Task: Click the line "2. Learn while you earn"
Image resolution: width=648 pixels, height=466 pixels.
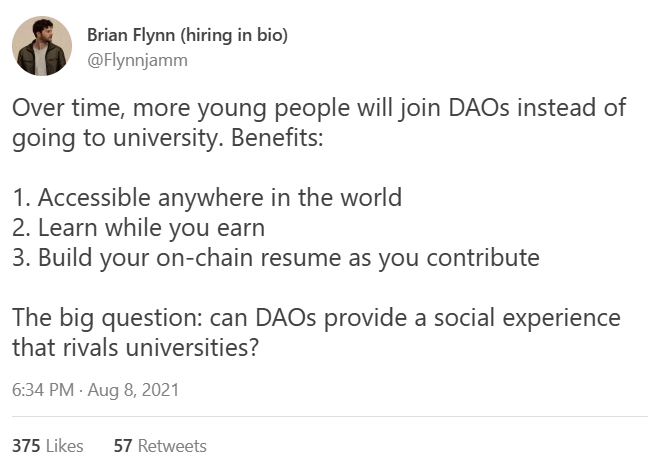Action: pyautogui.click(x=138, y=228)
